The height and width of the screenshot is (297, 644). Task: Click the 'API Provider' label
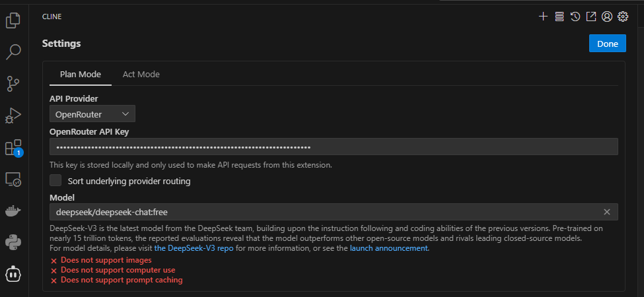point(74,98)
